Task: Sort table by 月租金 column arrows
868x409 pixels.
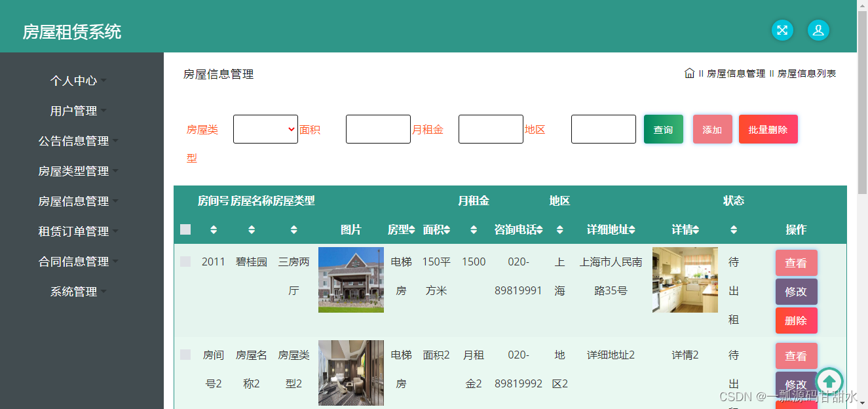Action: pos(473,229)
